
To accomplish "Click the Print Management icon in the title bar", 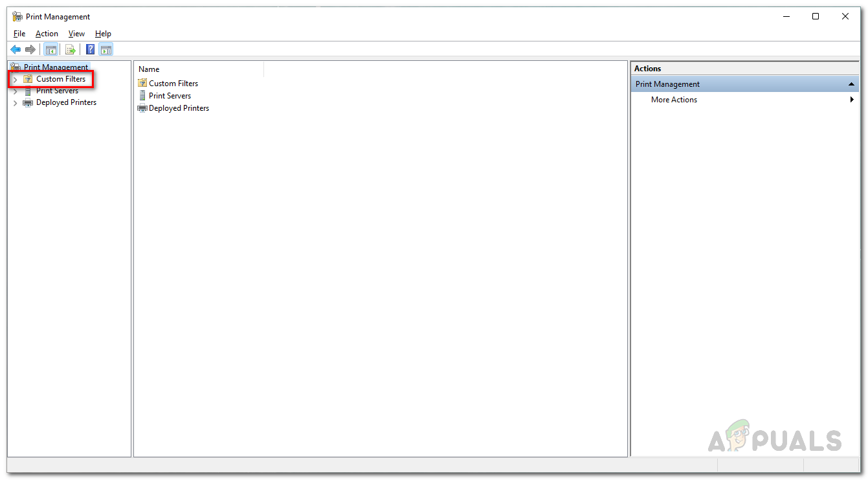I will 17,16.
